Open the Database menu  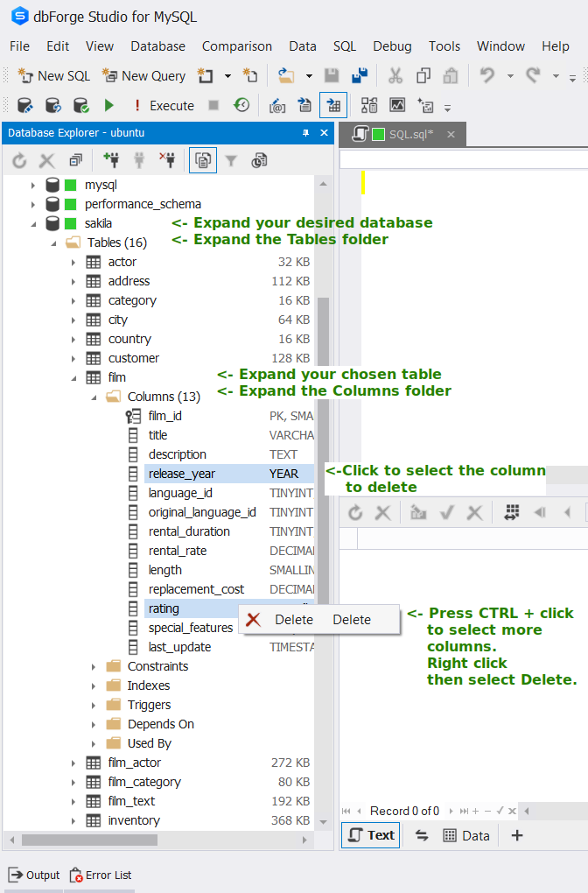click(x=157, y=46)
